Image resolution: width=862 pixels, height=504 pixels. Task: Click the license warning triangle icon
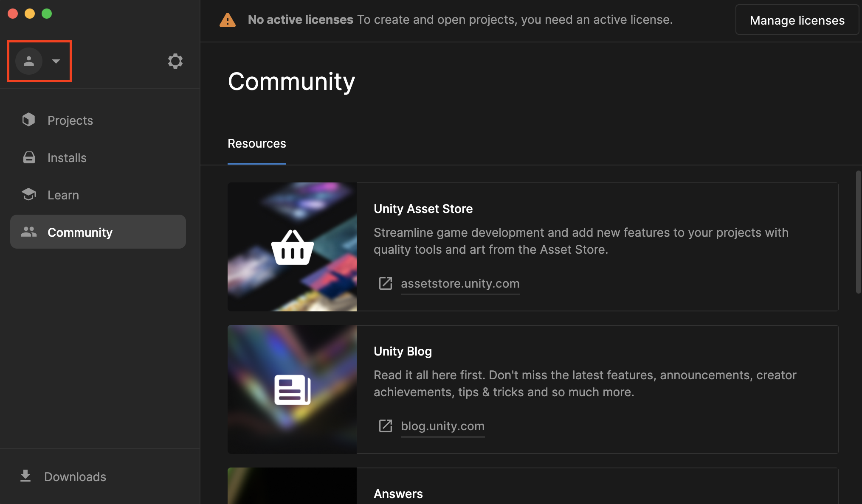(x=228, y=20)
